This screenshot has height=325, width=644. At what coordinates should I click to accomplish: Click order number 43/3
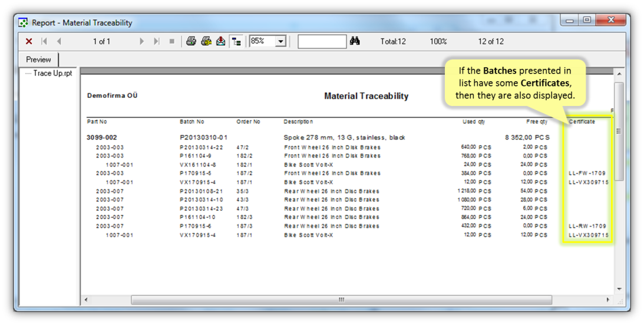(242, 200)
